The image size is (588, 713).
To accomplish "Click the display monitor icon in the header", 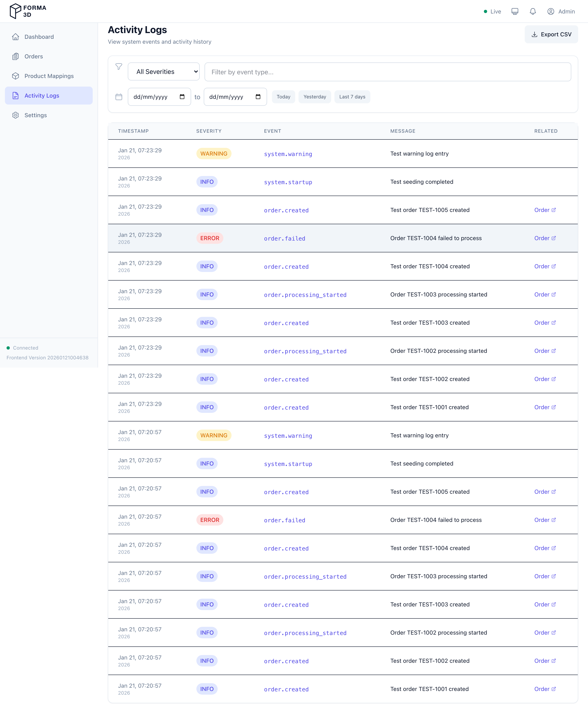I will pyautogui.click(x=515, y=11).
